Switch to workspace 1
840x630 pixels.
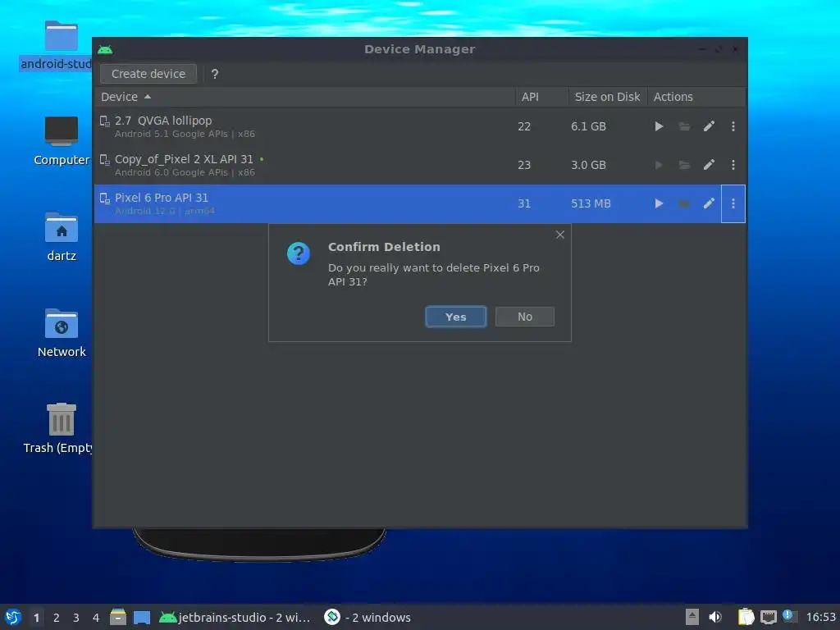pyautogui.click(x=36, y=618)
